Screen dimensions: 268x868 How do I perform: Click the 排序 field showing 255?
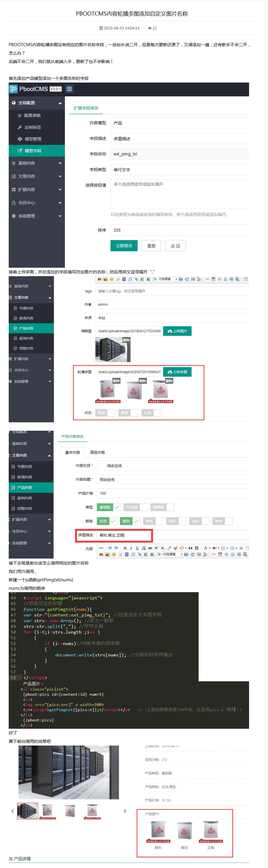[180, 230]
